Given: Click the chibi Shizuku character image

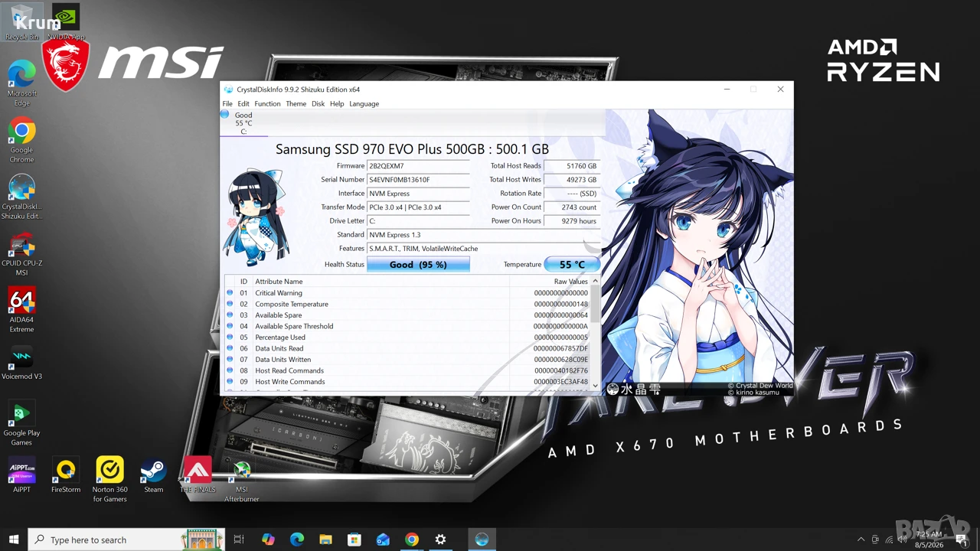Looking at the screenshot, I should coord(255,217).
